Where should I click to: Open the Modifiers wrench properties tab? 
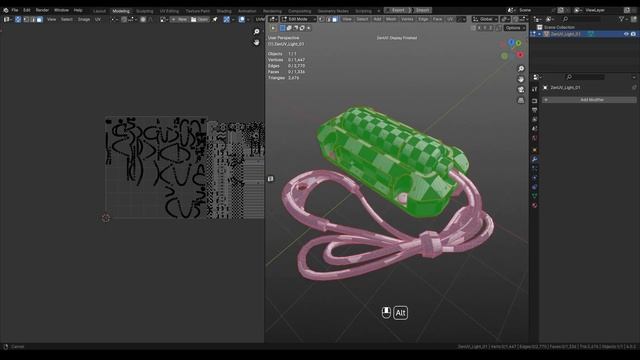click(x=535, y=159)
